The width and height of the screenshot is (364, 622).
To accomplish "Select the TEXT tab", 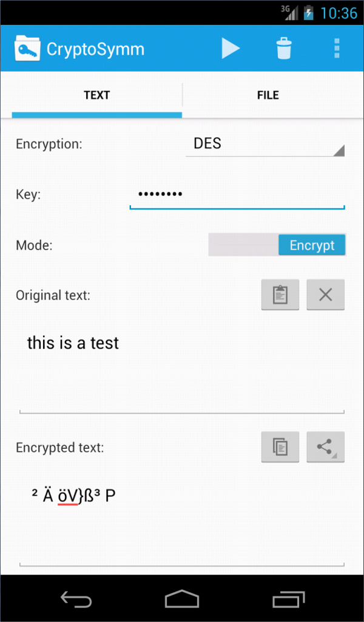I will point(97,95).
